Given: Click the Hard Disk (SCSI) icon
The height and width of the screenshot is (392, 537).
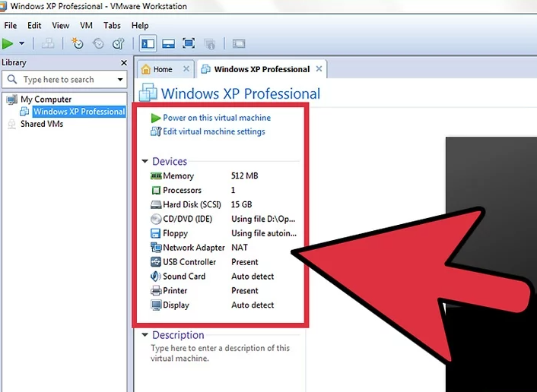Looking at the screenshot, I should click(156, 204).
